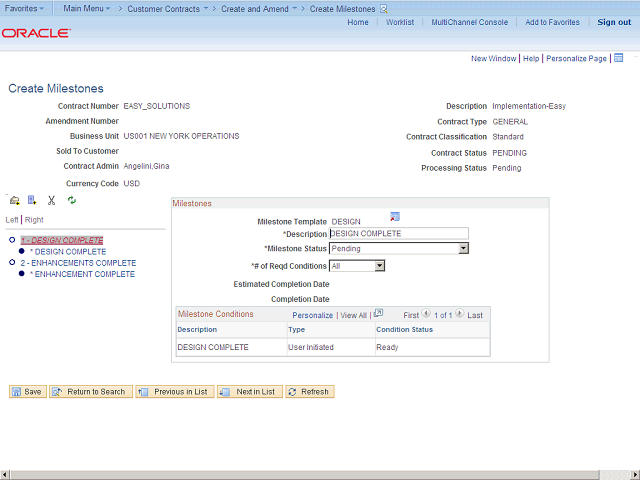Open the Favorites dropdown menu

[24, 8]
